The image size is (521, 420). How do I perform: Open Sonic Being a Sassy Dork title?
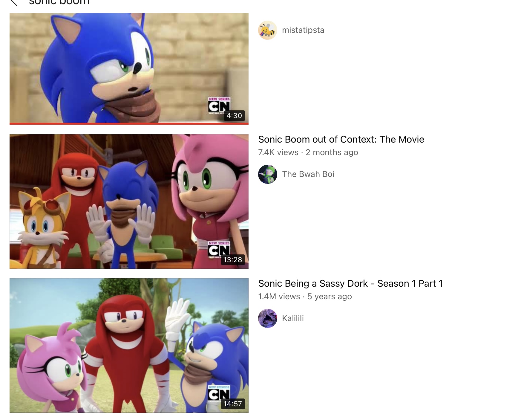(x=350, y=283)
